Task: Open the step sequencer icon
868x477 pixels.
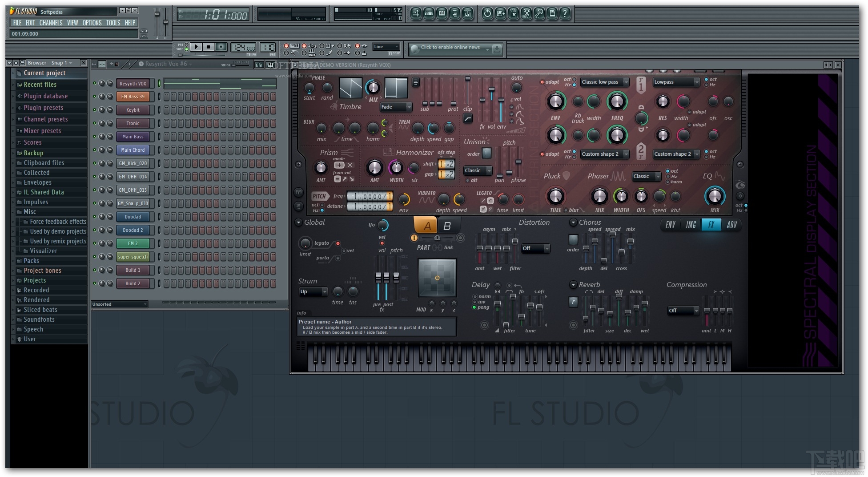Action: [x=429, y=14]
